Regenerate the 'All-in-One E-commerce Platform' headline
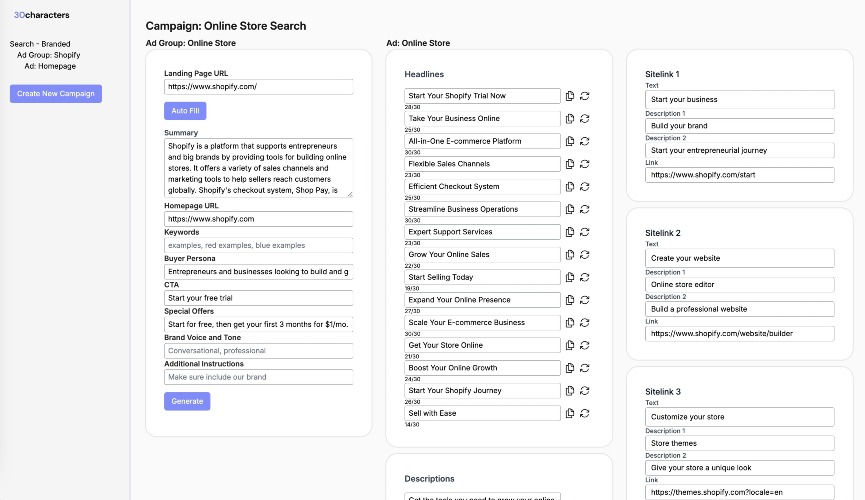 pyautogui.click(x=585, y=141)
